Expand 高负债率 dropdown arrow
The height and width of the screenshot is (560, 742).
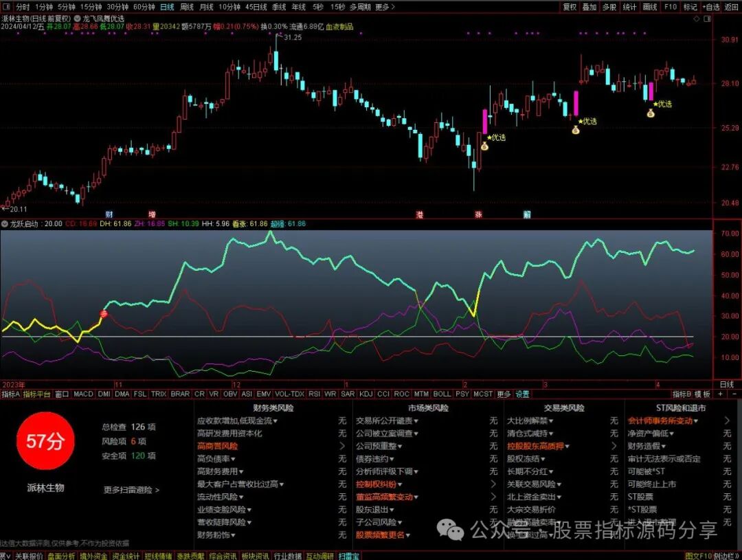click(x=234, y=459)
